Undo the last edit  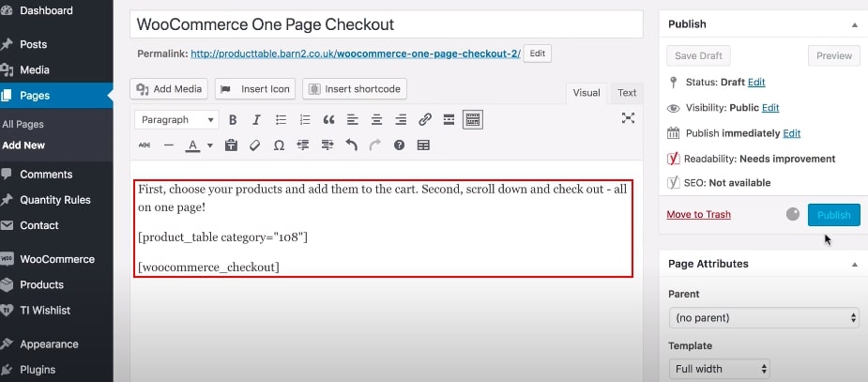click(x=351, y=145)
